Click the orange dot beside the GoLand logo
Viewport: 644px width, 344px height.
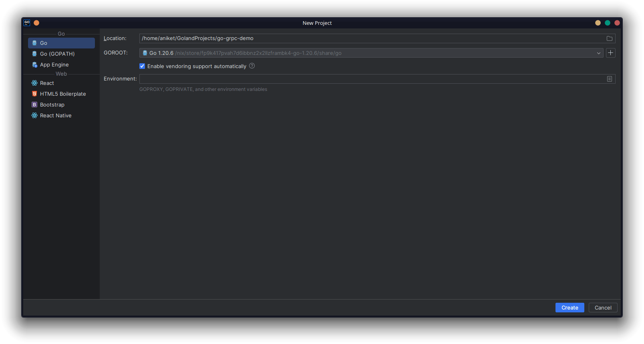click(36, 23)
